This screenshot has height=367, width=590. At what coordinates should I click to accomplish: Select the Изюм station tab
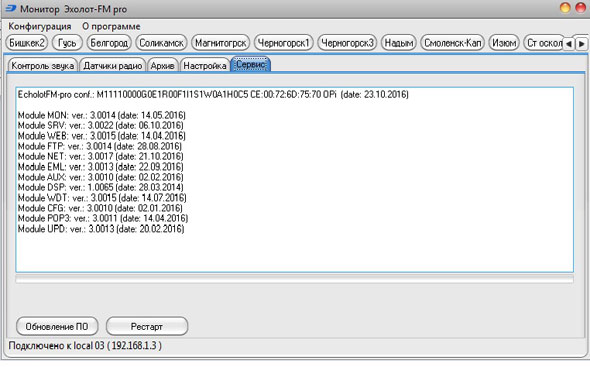pyautogui.click(x=504, y=43)
